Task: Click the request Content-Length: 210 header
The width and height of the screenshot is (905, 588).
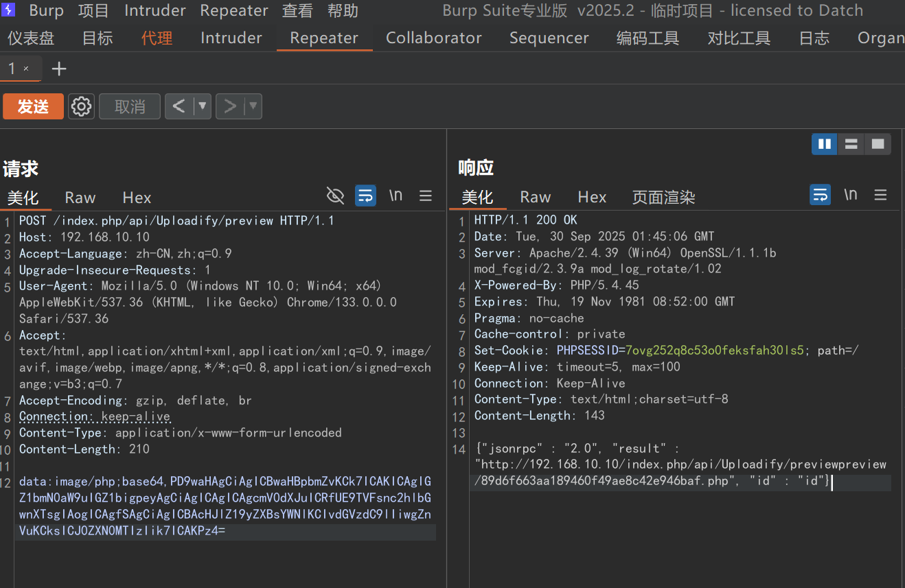Action: [x=84, y=449]
